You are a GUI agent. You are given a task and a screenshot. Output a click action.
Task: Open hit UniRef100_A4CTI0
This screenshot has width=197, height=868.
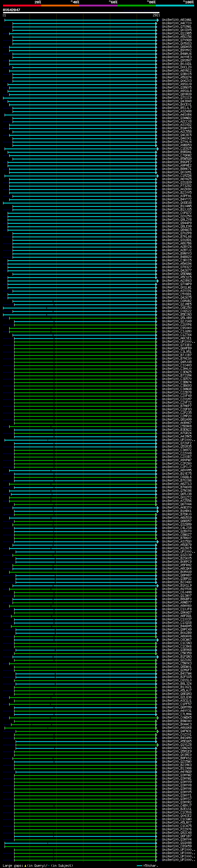(176, 23)
